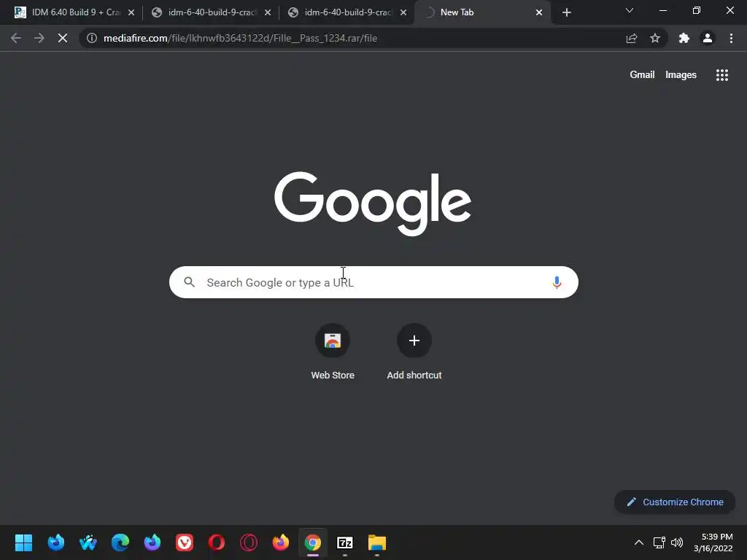Share this page icon
Image resolution: width=747 pixels, height=560 pixels.
click(x=632, y=38)
